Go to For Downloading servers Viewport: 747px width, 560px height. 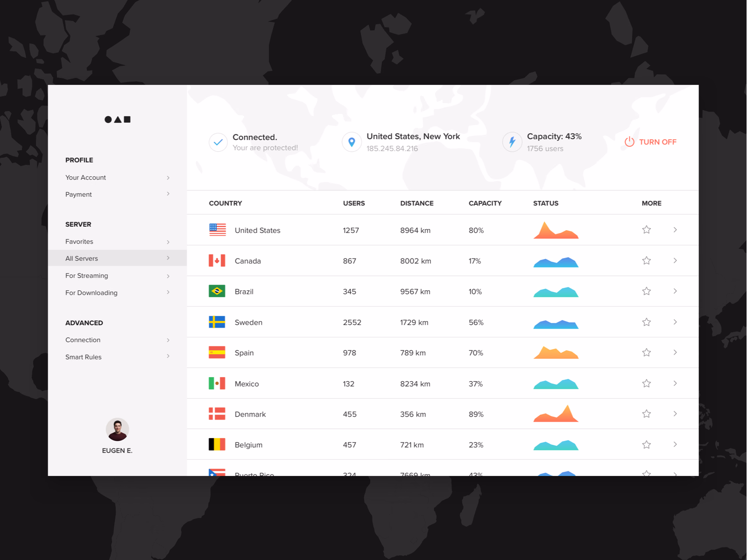click(117, 293)
